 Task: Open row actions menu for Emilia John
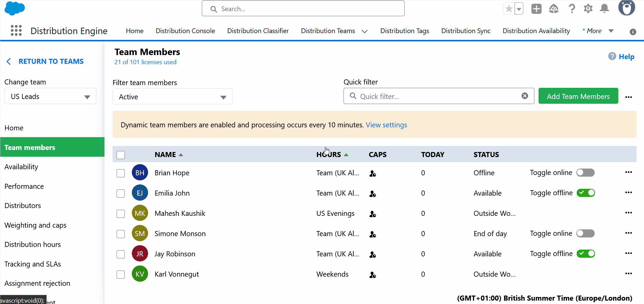tap(629, 193)
